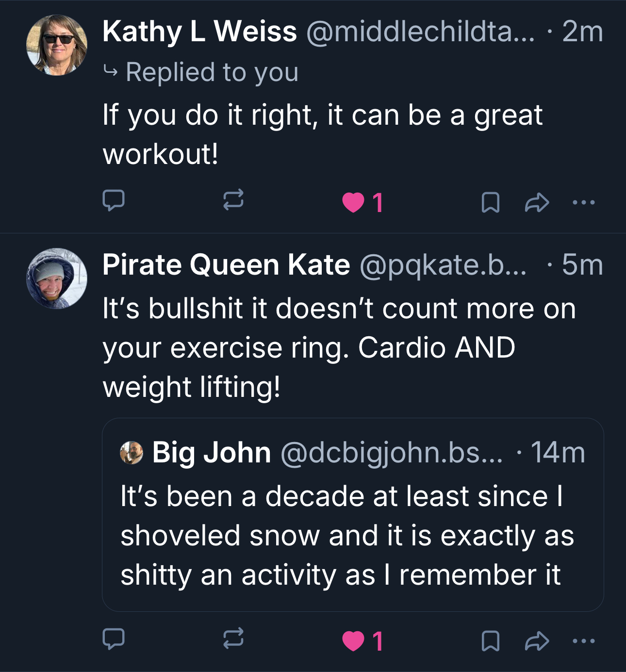Unlike Pirate Queen Kate's post

click(353, 641)
